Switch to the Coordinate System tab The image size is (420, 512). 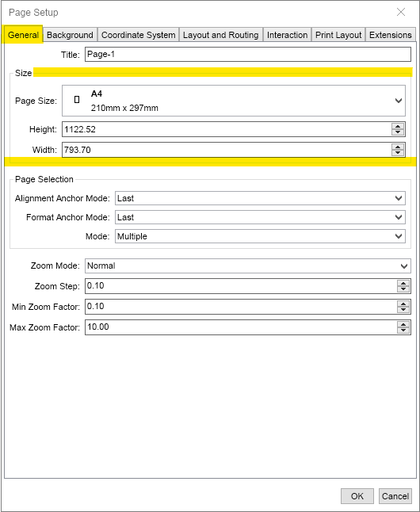click(138, 35)
